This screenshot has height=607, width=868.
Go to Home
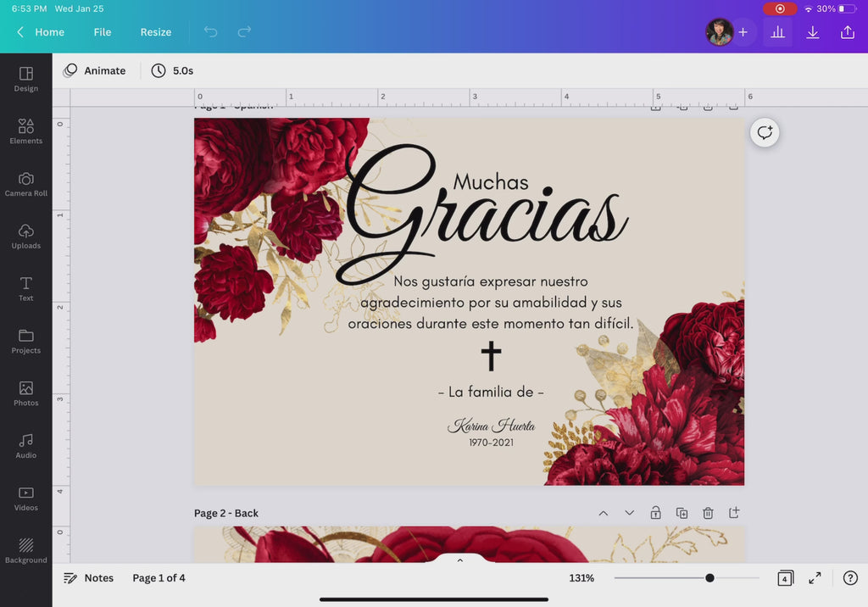(x=49, y=32)
